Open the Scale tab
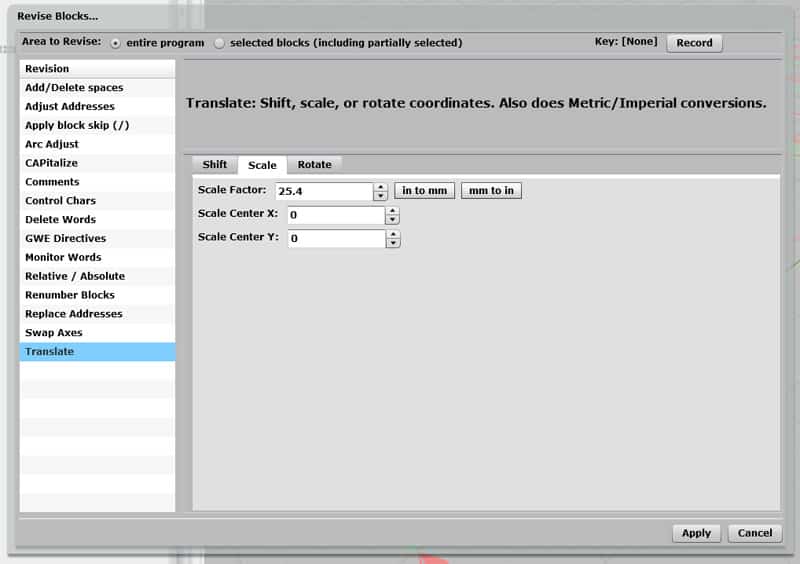This screenshot has height=564, width=800. pos(262,165)
